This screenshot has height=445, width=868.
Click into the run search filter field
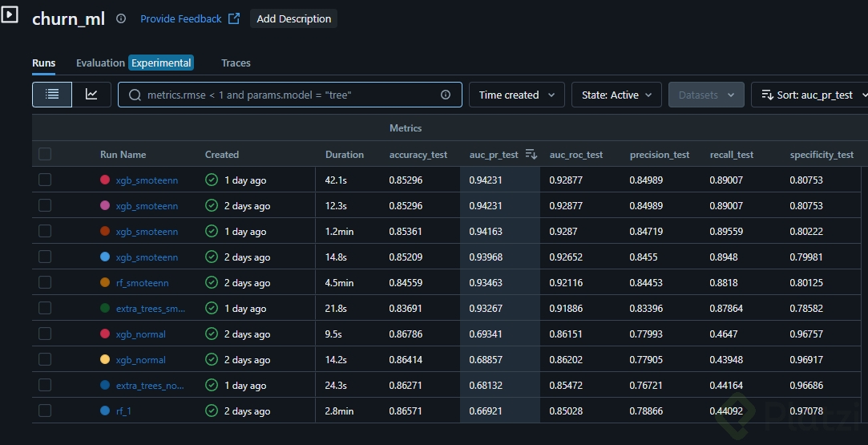pyautogui.click(x=289, y=95)
